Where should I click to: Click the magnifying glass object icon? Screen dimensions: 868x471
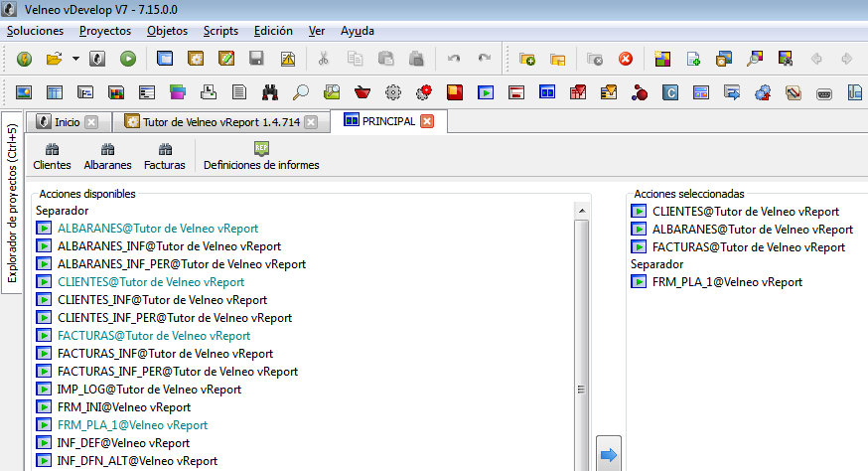tap(301, 92)
